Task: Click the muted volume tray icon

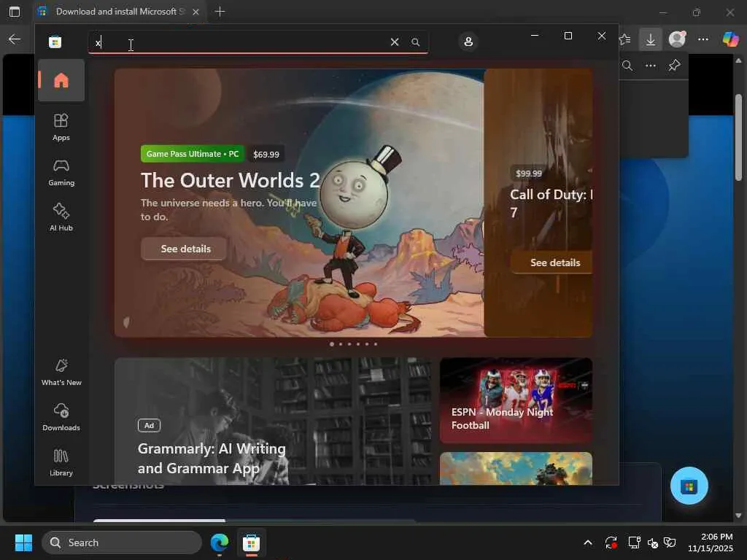Action: coord(653,542)
